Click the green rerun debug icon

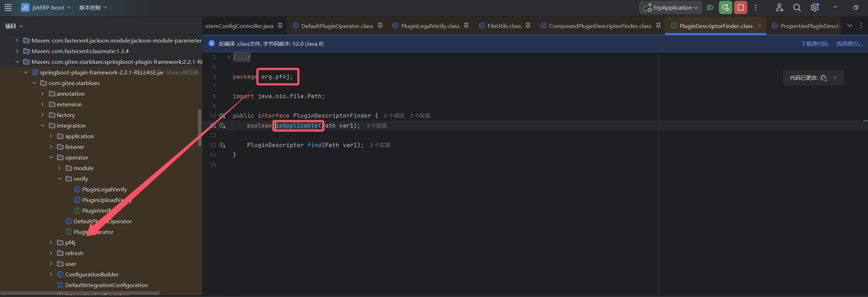coord(725,7)
